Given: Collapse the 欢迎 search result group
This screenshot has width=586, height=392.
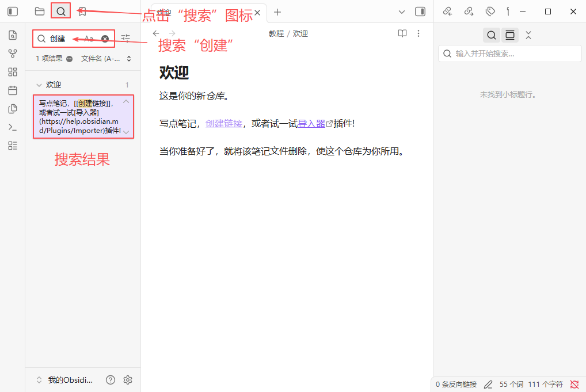Looking at the screenshot, I should coord(39,85).
